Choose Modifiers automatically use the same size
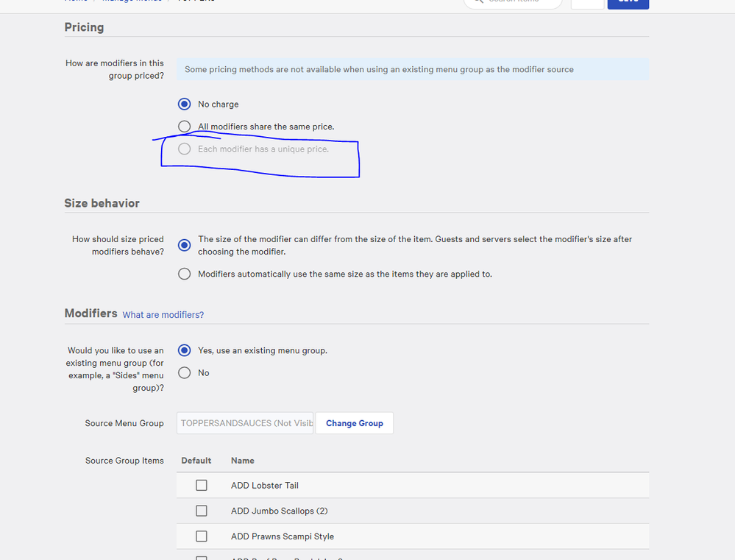 click(x=184, y=274)
